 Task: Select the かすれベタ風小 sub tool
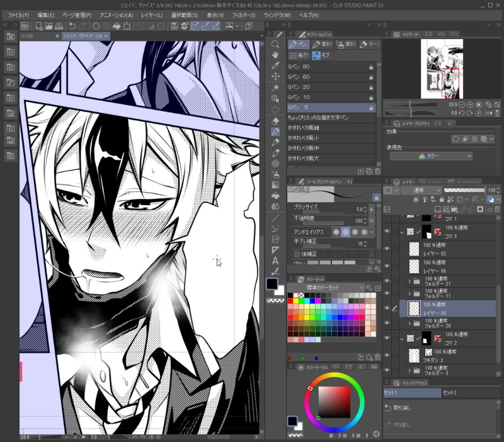coord(331,138)
